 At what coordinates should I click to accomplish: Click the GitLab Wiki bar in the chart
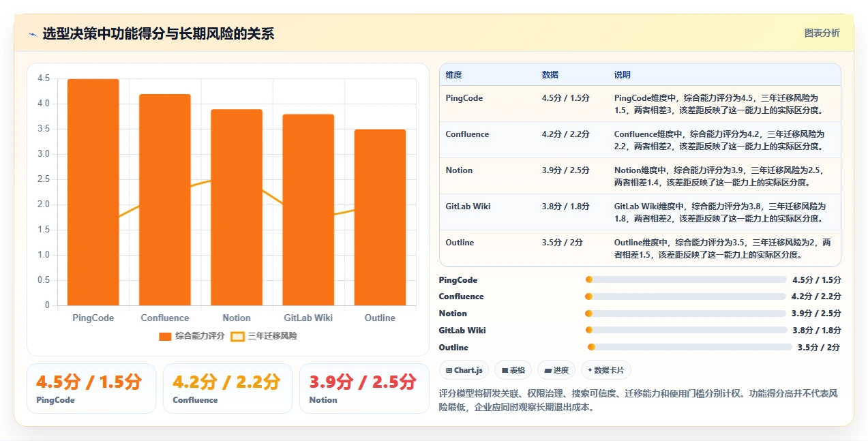click(308, 210)
